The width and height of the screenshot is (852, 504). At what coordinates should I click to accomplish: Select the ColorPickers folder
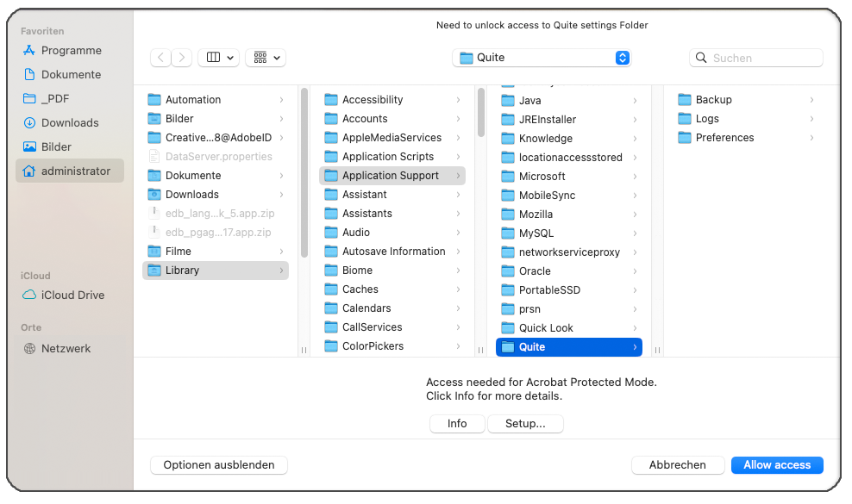tap(392, 346)
